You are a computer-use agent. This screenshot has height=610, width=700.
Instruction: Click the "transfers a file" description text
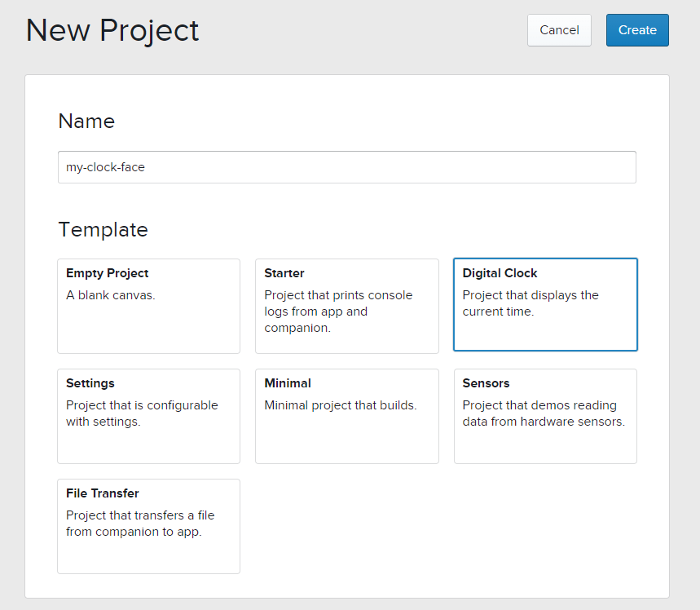point(140,524)
